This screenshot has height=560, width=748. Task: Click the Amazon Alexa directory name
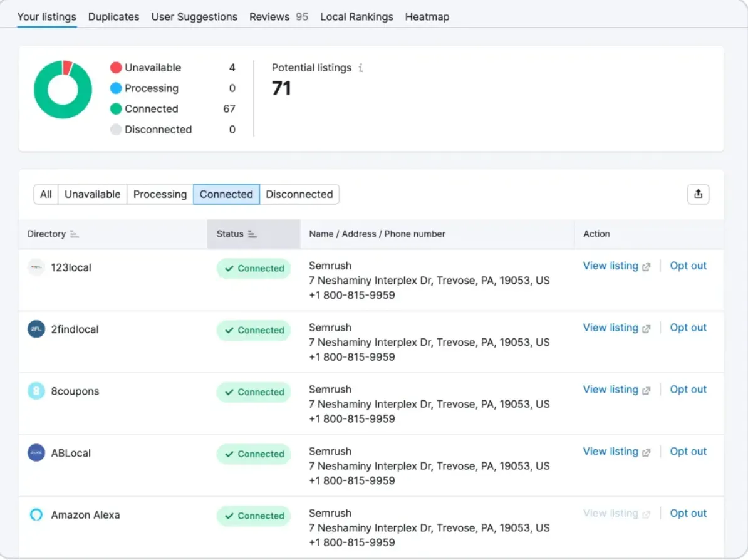[x=85, y=515]
